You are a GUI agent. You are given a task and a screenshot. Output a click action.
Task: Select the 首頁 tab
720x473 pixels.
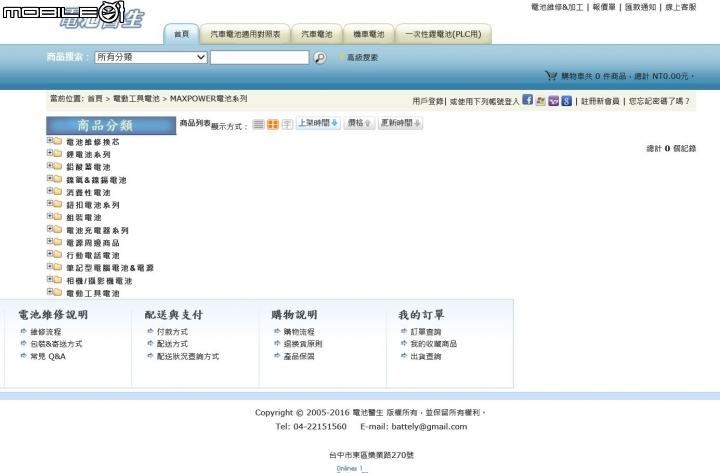(x=181, y=34)
